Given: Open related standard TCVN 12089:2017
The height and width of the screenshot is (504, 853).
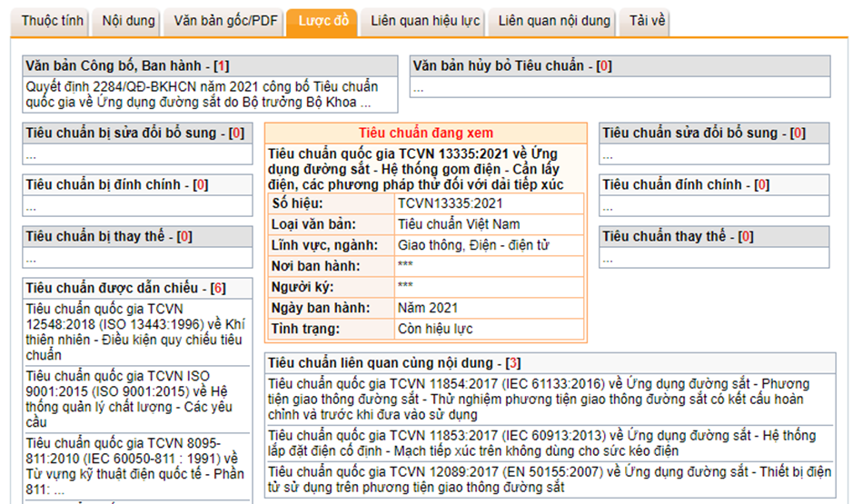Looking at the screenshot, I should (x=549, y=479).
